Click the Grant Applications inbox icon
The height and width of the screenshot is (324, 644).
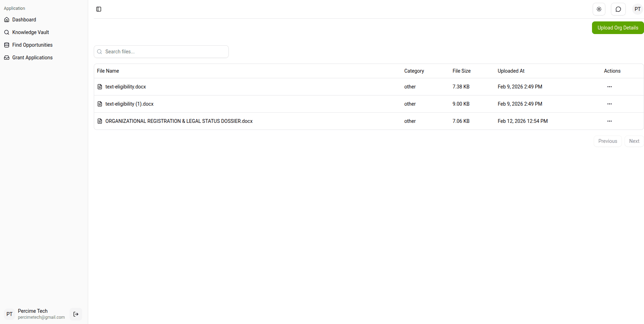7,58
